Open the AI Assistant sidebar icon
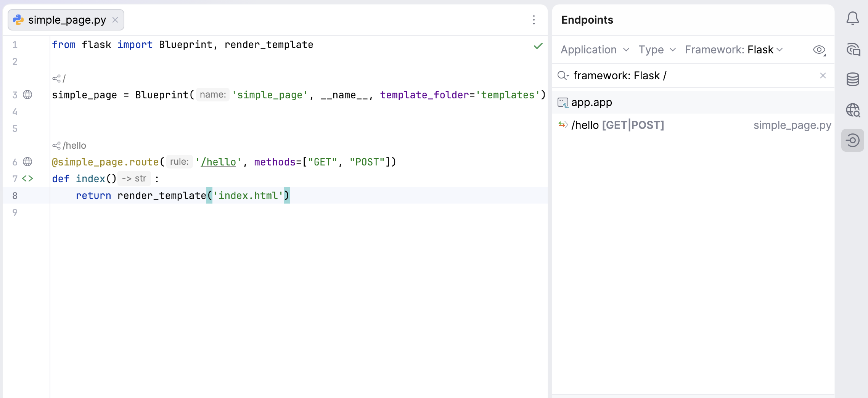Image resolution: width=868 pixels, height=398 pixels. click(853, 49)
